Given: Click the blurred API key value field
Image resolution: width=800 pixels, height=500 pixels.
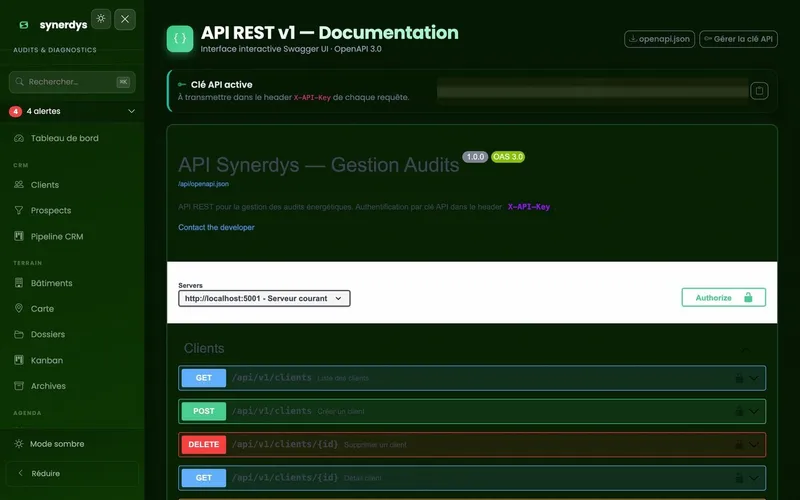Looking at the screenshot, I should [593, 91].
